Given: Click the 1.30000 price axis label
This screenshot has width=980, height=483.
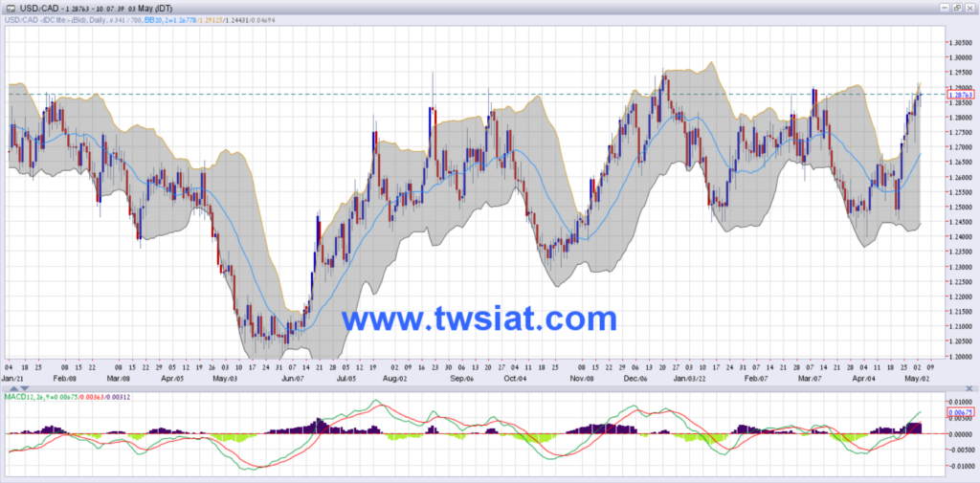Looking at the screenshot, I should 959,57.
